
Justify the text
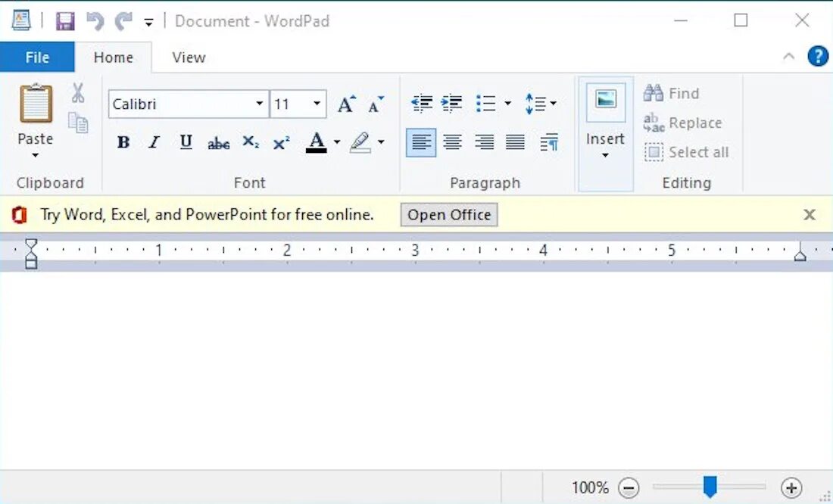coord(515,142)
